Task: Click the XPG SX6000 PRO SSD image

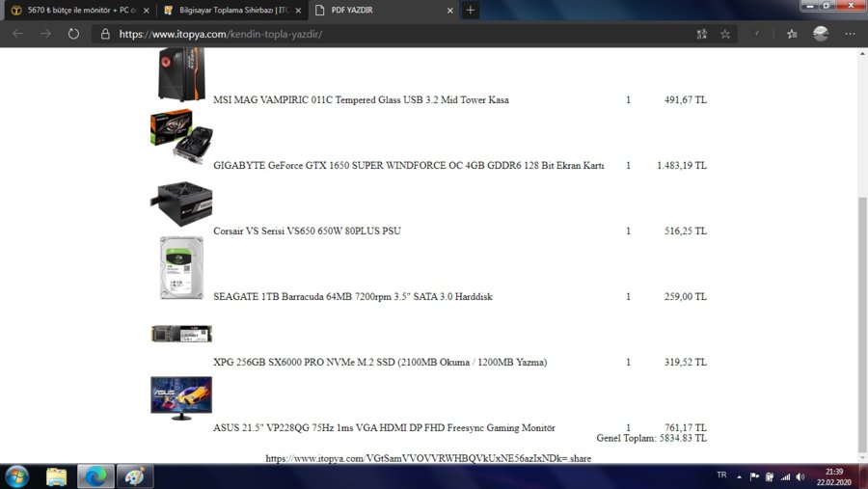Action: coord(181,334)
